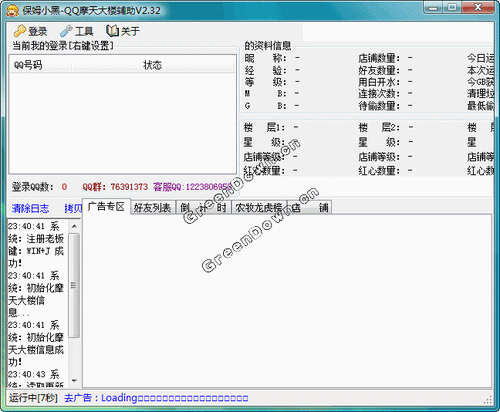Click the 登录QQ数 label
The image size is (500, 412).
tap(33, 187)
